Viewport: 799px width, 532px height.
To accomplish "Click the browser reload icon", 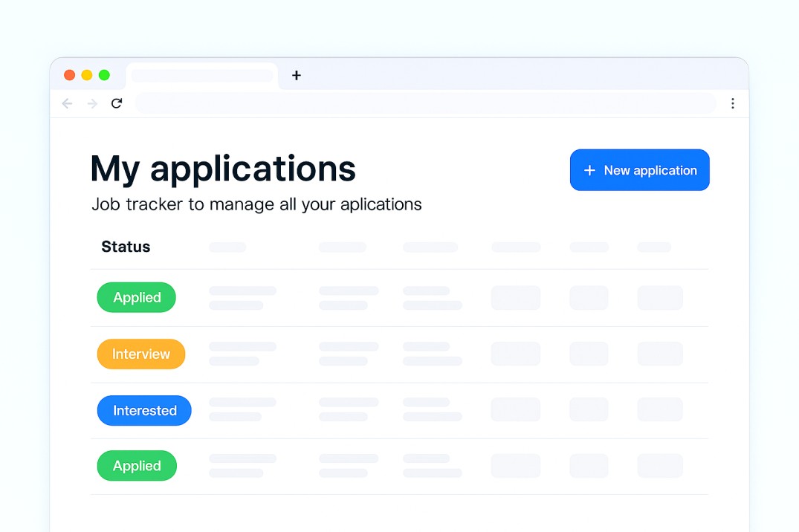I will tap(117, 103).
